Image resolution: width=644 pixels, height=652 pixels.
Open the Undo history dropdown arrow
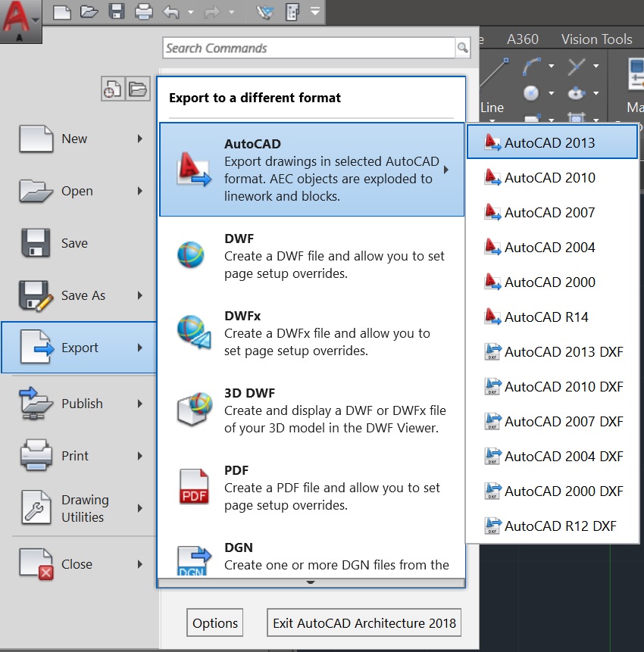point(190,12)
